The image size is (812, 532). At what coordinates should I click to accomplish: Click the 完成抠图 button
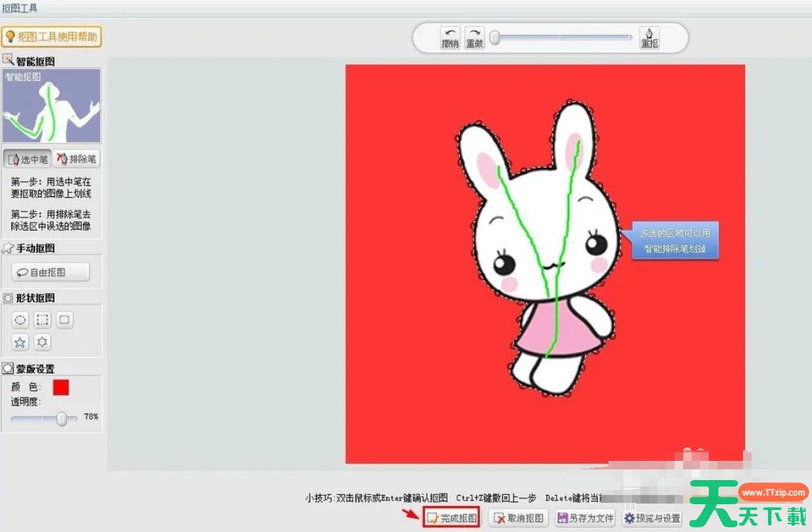tap(452, 518)
